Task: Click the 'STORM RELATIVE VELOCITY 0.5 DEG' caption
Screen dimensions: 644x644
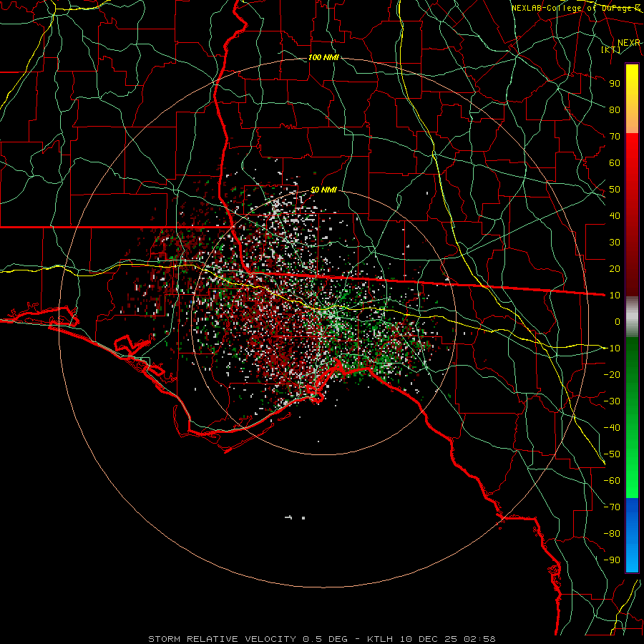Action: point(248,639)
